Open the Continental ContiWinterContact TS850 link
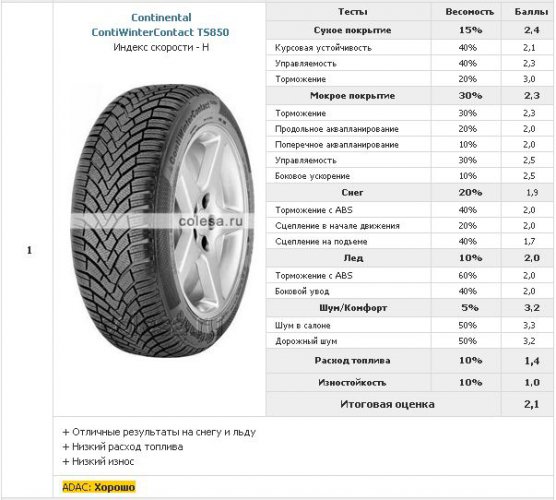 click(160, 25)
